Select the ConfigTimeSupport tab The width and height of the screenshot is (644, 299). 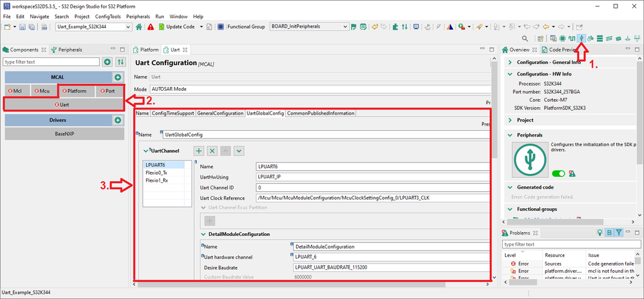(x=173, y=113)
